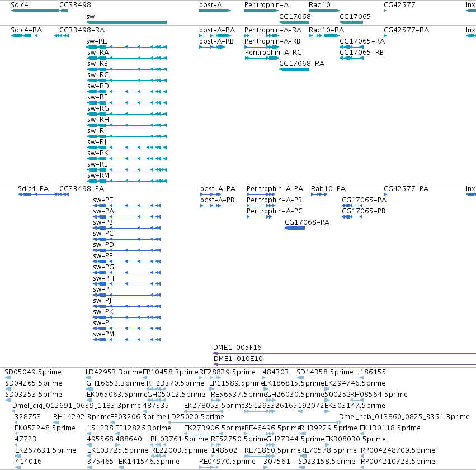Click transcript sw-RK

click(x=126, y=159)
